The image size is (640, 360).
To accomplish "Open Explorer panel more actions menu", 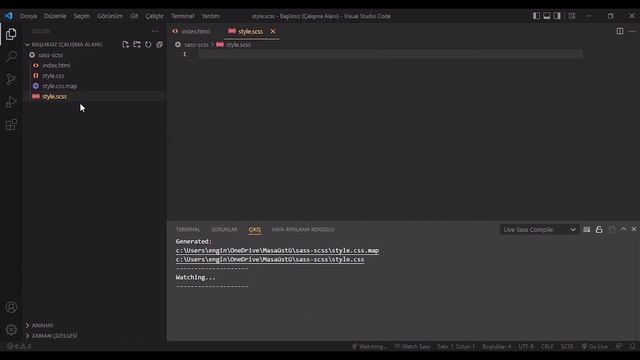I will (x=155, y=31).
